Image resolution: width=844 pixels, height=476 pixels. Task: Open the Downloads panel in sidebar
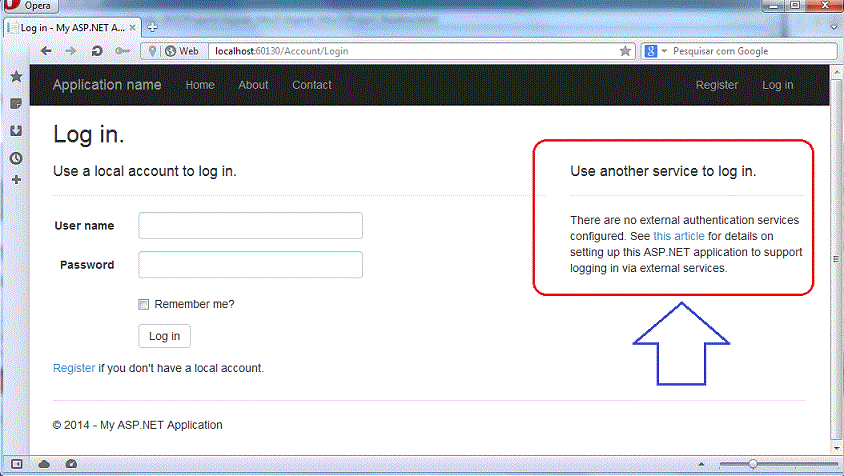16,131
